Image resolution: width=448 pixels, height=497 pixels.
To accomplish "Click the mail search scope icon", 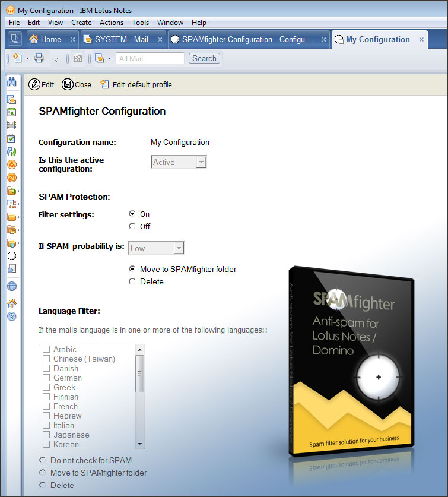I will pos(100,58).
